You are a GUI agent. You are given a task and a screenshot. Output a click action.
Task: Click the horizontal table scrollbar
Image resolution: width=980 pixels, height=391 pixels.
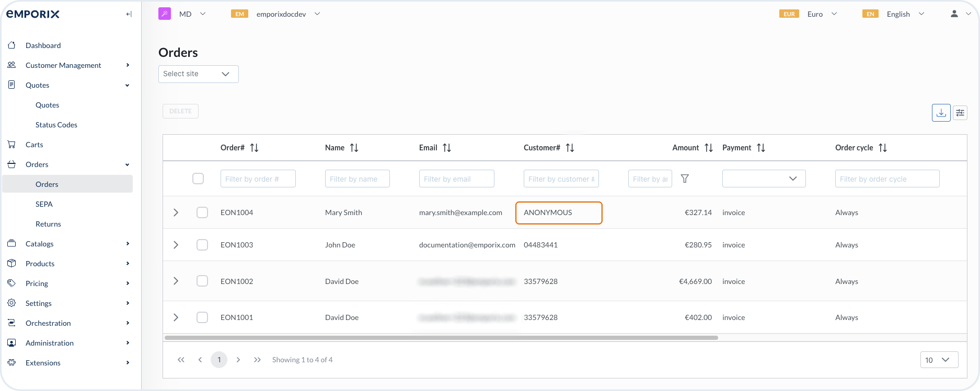(x=441, y=338)
